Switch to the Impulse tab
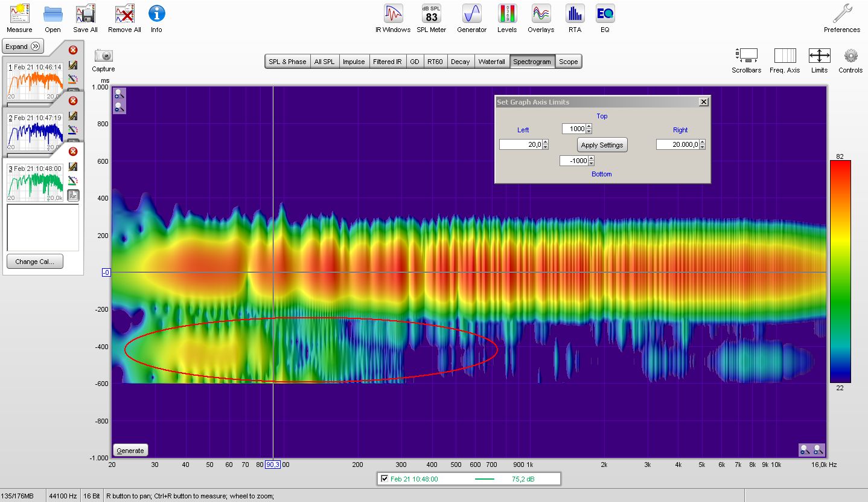The width and height of the screenshot is (868, 502). click(x=354, y=62)
